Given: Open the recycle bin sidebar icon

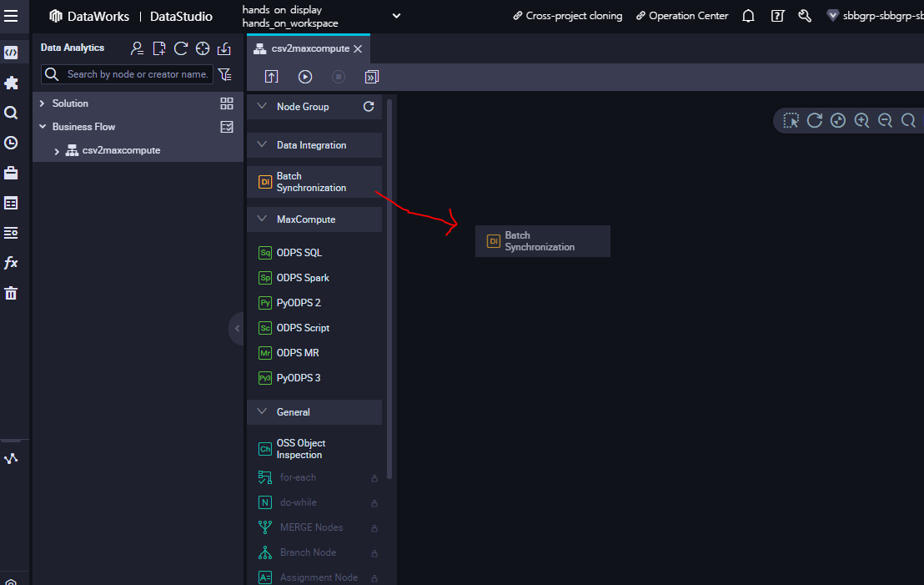Looking at the screenshot, I should click(x=11, y=293).
